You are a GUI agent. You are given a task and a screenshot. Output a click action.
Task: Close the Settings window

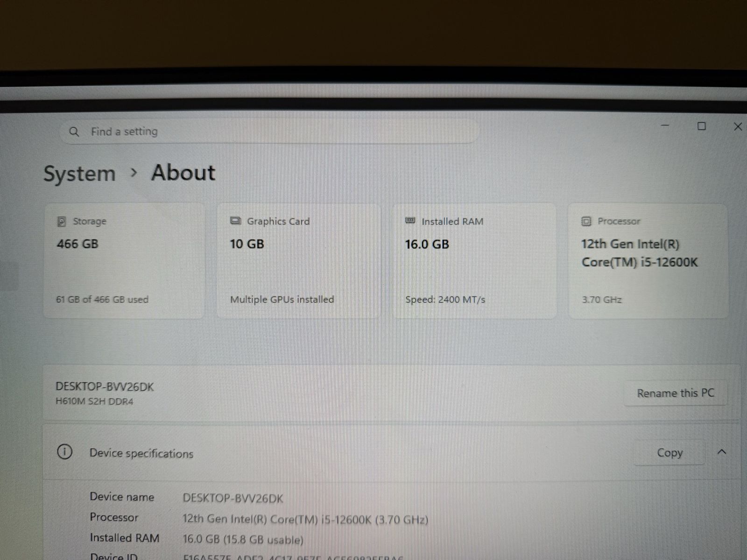738,126
